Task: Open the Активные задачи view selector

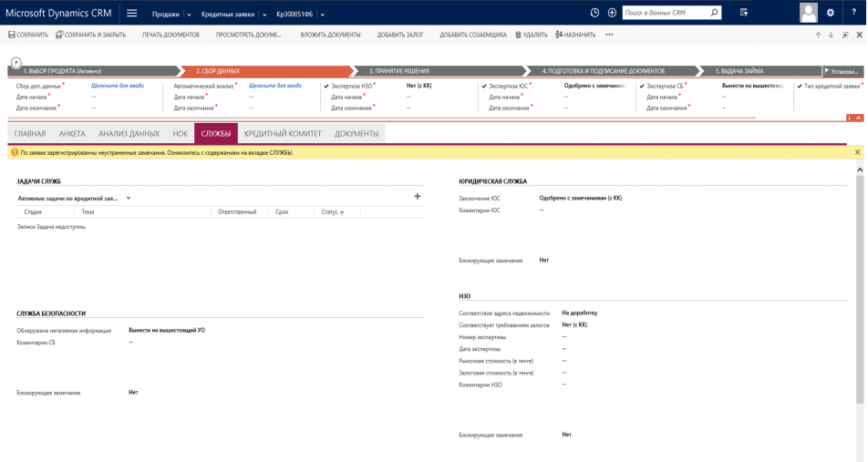Action: (129, 198)
